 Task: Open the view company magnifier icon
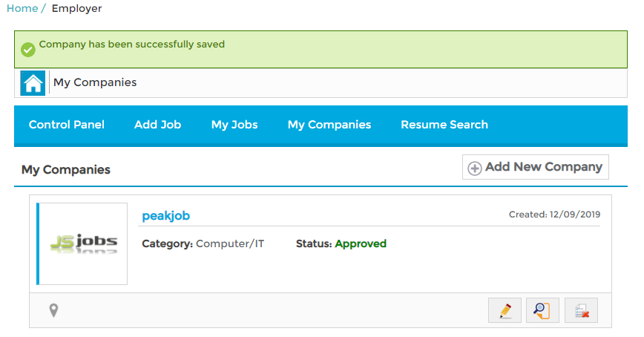click(542, 310)
